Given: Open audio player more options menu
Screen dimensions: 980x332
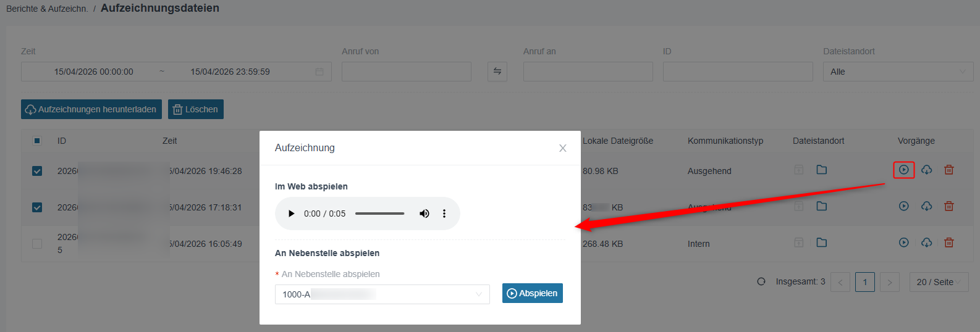Looking at the screenshot, I should (444, 214).
